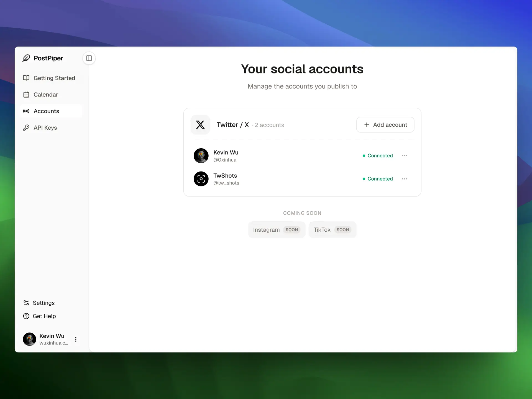Click the '2 accounts' count text
The image size is (532, 399).
[x=269, y=125]
